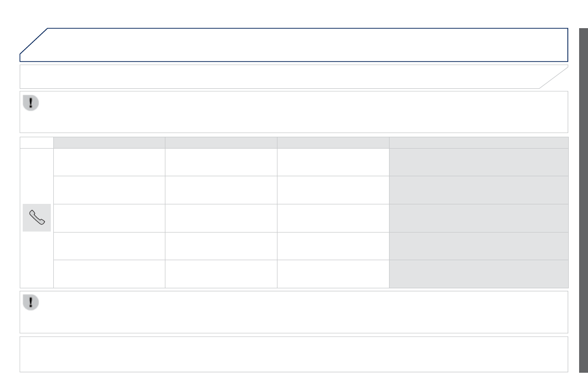Viewport: 588px width, 392px height.
Task: Click the first white cell in the top table row
Action: coord(109,162)
